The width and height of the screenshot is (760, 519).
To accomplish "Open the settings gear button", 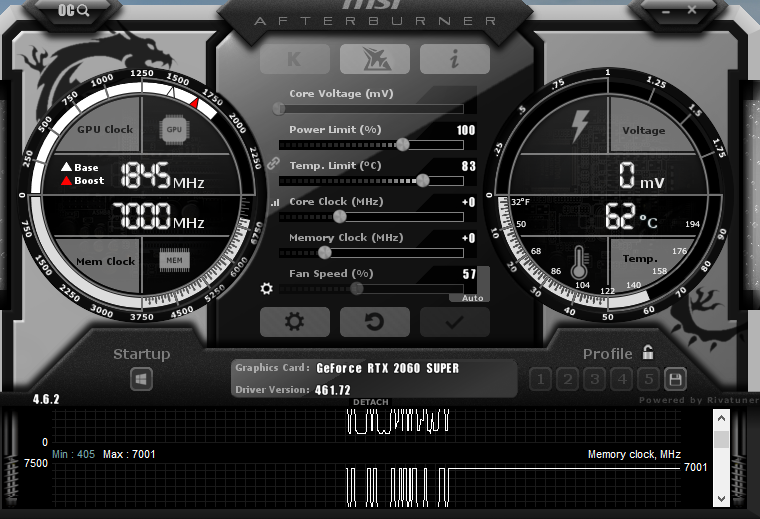I will click(x=295, y=322).
